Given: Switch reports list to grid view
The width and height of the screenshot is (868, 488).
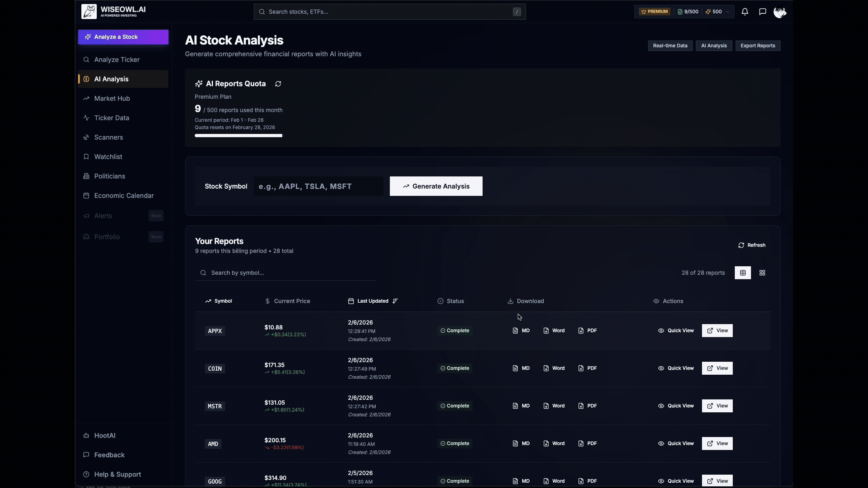Looking at the screenshot, I should 762,273.
